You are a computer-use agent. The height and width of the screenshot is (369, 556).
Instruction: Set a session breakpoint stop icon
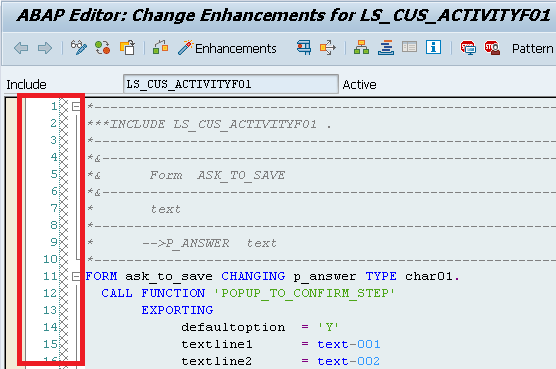click(468, 47)
